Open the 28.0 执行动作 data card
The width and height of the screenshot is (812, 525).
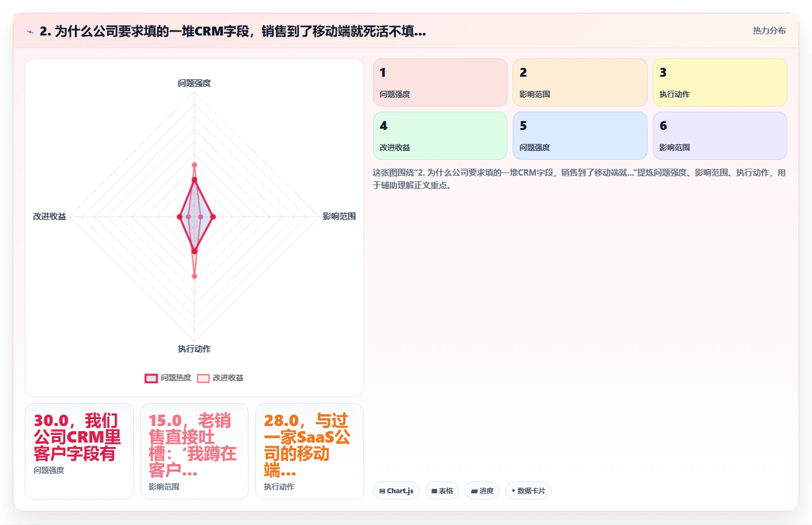click(310, 451)
